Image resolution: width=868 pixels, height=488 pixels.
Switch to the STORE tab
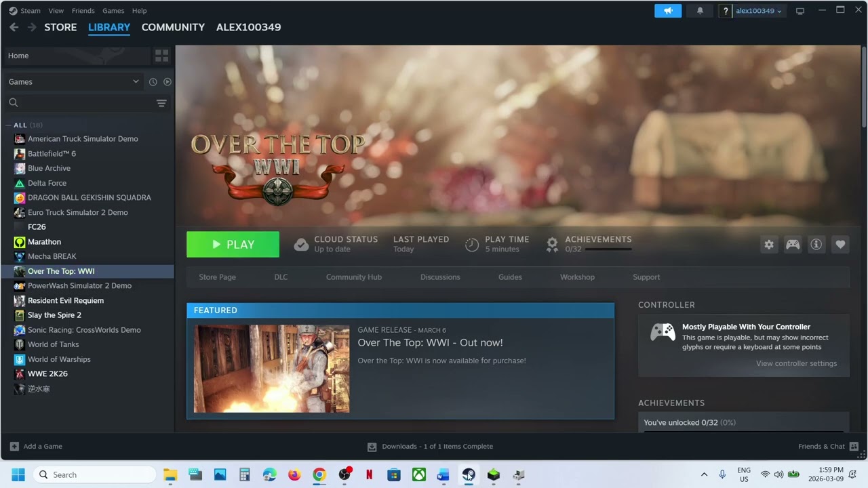(x=60, y=27)
